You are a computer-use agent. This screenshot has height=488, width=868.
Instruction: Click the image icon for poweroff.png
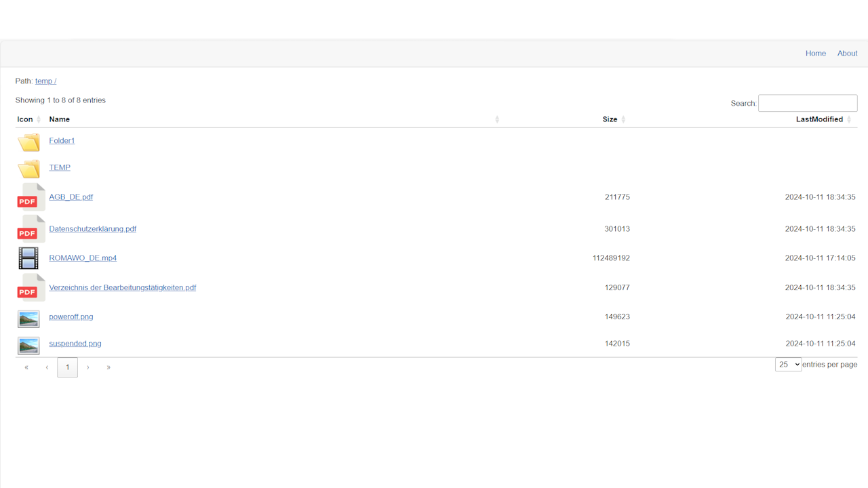(28, 318)
